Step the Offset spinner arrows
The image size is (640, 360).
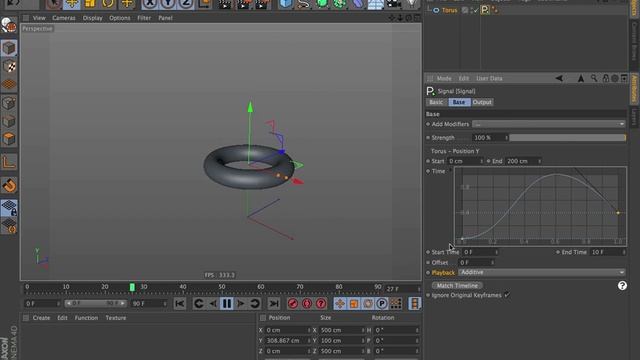492,262
